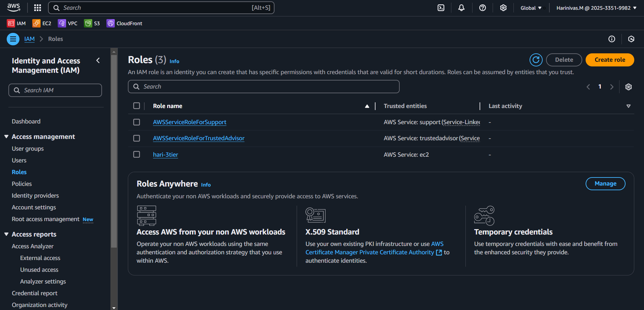Check the AWSServiceRoleForSupport row
644x310 pixels.
[137, 122]
